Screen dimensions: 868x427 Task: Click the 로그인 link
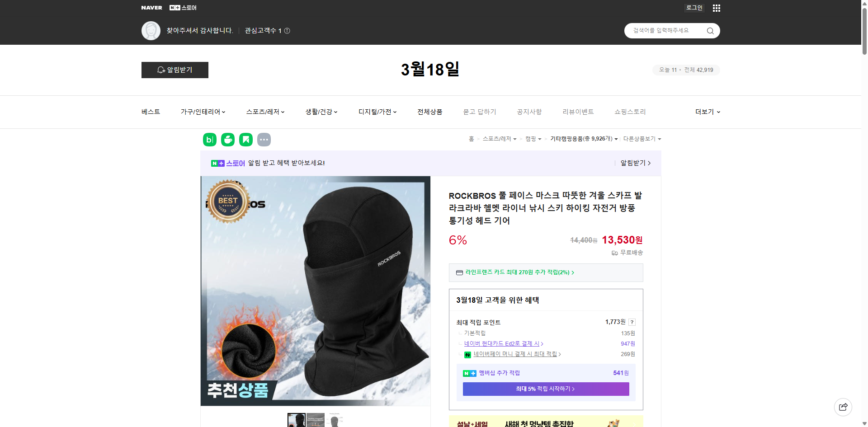click(694, 8)
